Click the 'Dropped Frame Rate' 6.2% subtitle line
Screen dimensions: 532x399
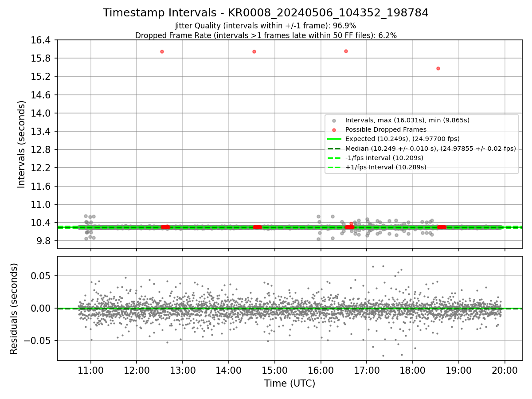(266, 35)
